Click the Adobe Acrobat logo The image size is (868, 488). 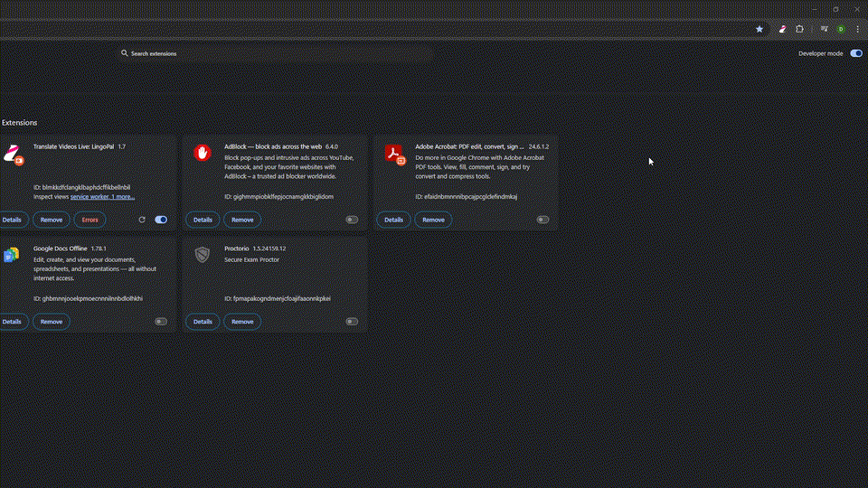pos(395,154)
